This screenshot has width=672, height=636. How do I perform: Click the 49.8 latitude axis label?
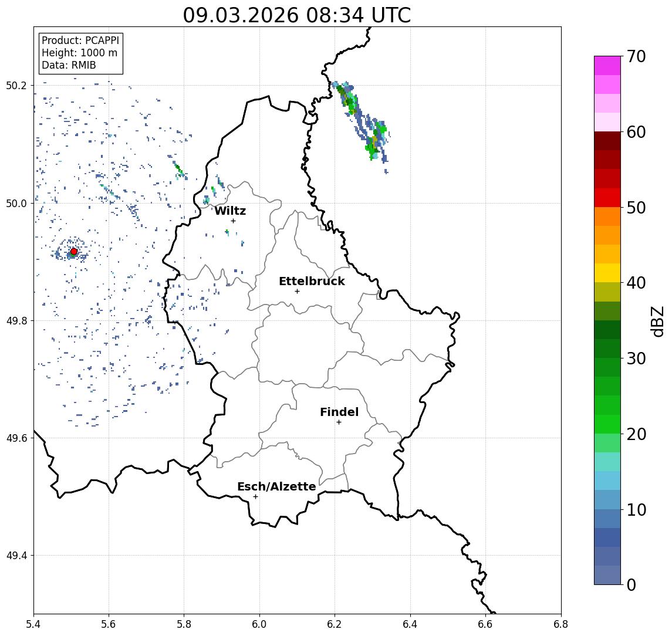pyautogui.click(x=16, y=320)
